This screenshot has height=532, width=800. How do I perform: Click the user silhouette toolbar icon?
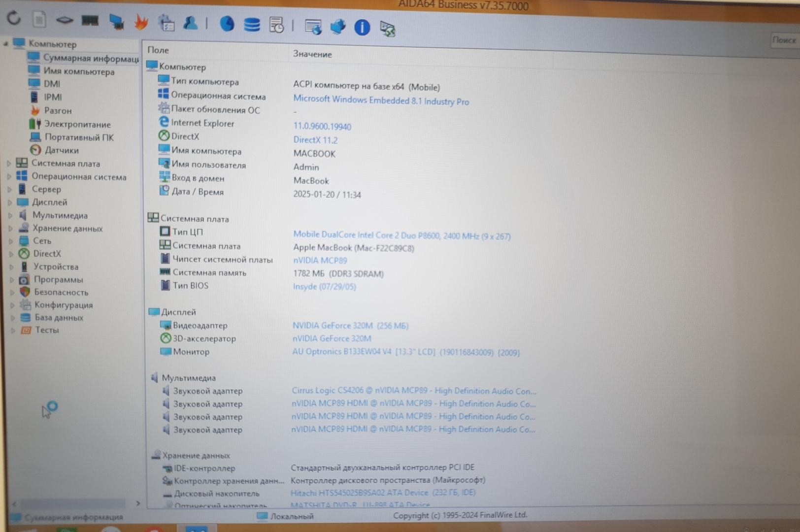coord(191,23)
